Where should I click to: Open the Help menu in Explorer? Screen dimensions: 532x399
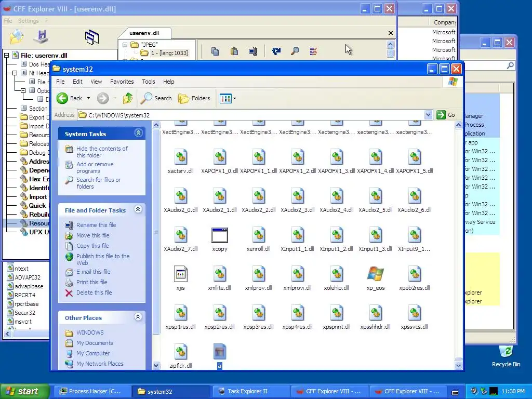[169, 82]
